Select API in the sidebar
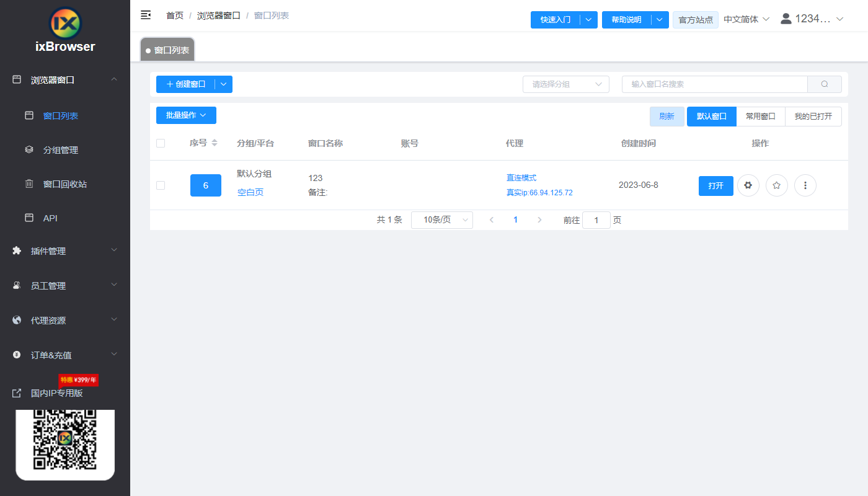This screenshot has height=496, width=868. 51,218
